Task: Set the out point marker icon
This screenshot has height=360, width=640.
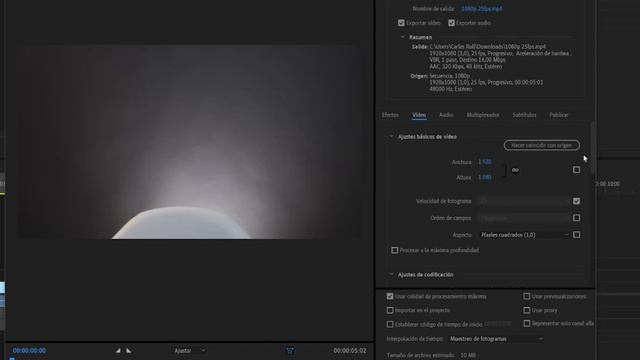Action: 129,350
